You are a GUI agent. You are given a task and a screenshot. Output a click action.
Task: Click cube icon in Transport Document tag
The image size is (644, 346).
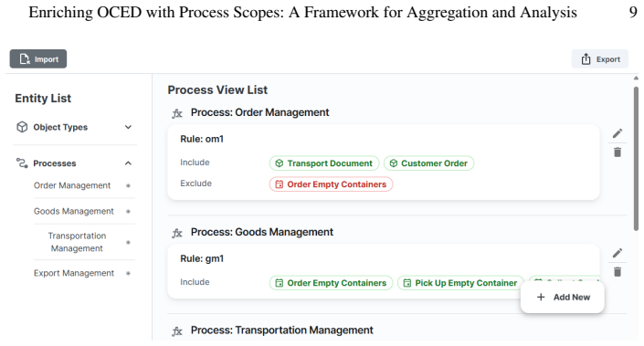click(280, 163)
